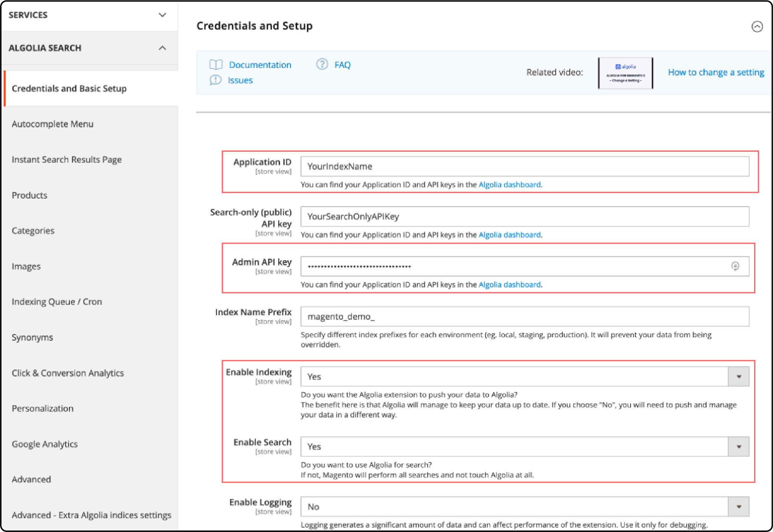Click the icon inside Admin API key field
Image resolution: width=773 pixels, height=532 pixels.
coord(735,266)
